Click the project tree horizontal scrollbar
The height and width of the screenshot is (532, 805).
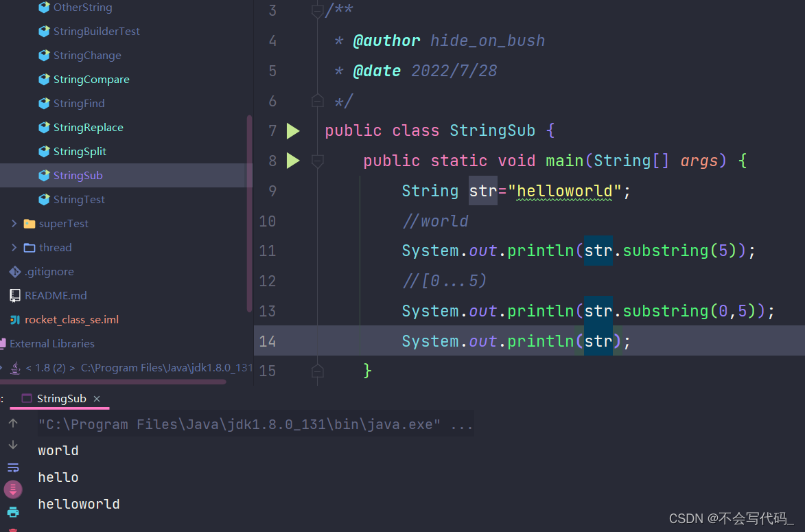coord(113,382)
